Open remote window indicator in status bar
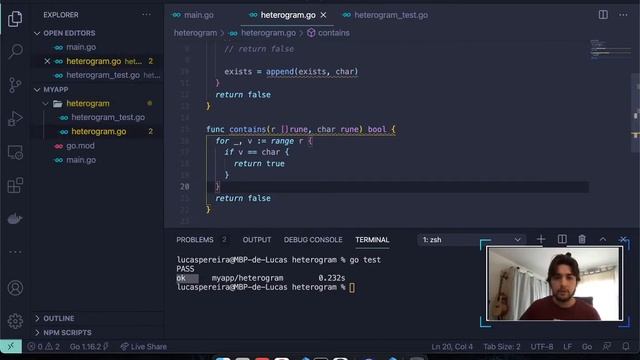 (x=11, y=347)
